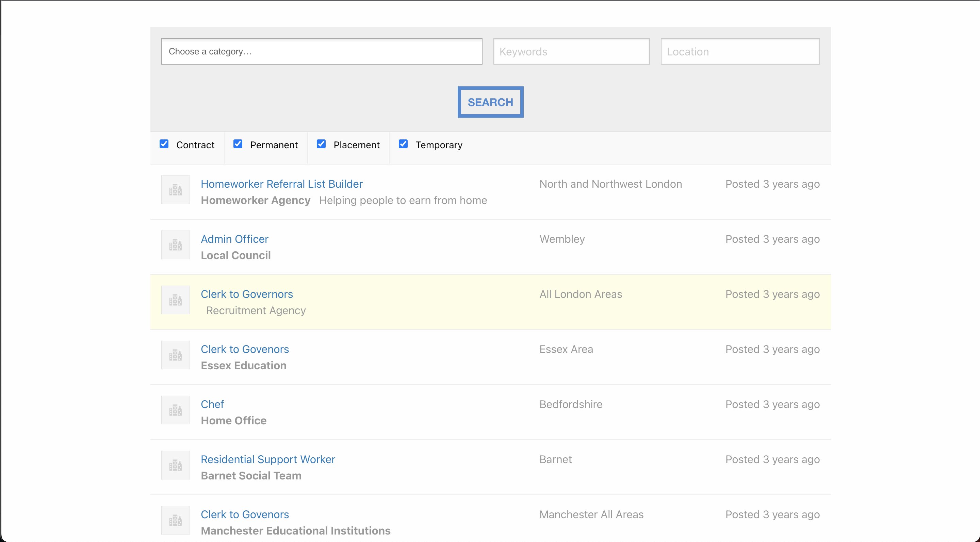Click the Bedfordshire location text
The image size is (980, 542).
click(571, 404)
